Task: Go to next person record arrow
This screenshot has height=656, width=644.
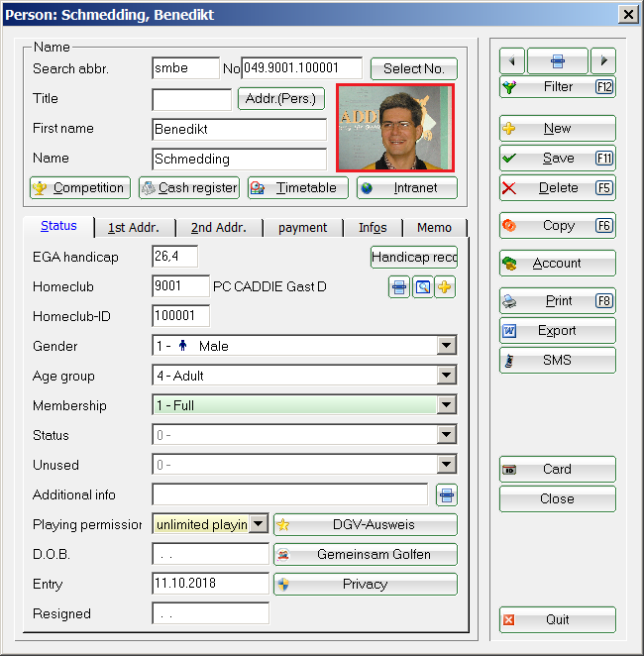Action: tap(603, 61)
